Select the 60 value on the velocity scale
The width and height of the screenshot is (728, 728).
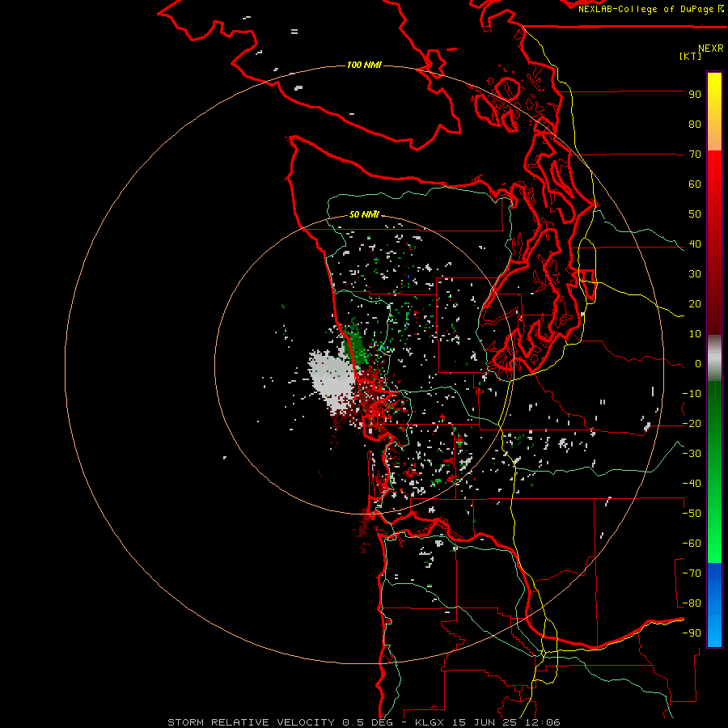pos(695,184)
